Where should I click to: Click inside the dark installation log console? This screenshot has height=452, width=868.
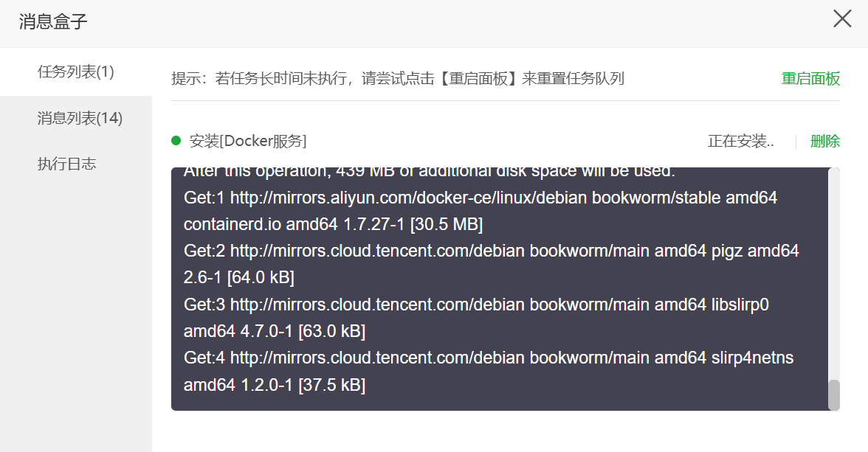(506, 288)
